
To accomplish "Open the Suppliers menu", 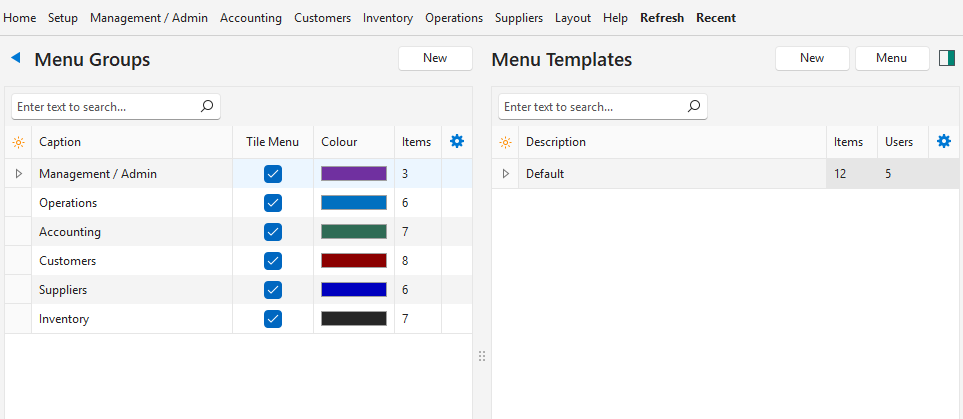I will tap(518, 18).
